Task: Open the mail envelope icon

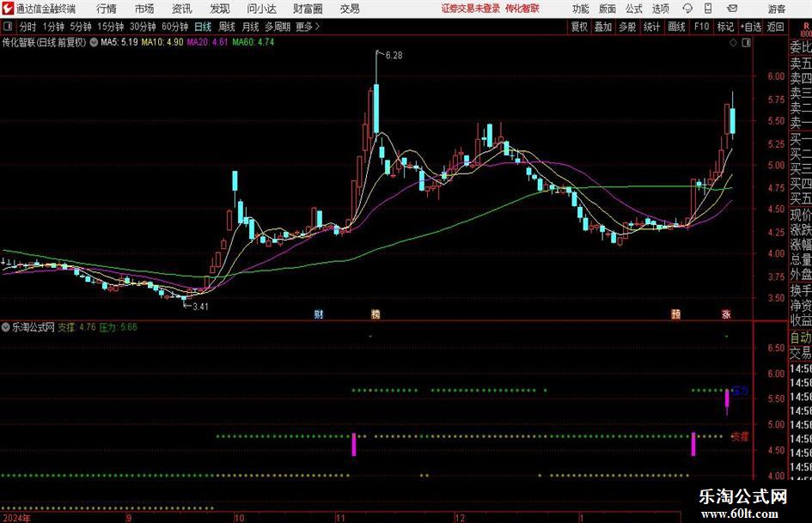Action: click(x=732, y=9)
